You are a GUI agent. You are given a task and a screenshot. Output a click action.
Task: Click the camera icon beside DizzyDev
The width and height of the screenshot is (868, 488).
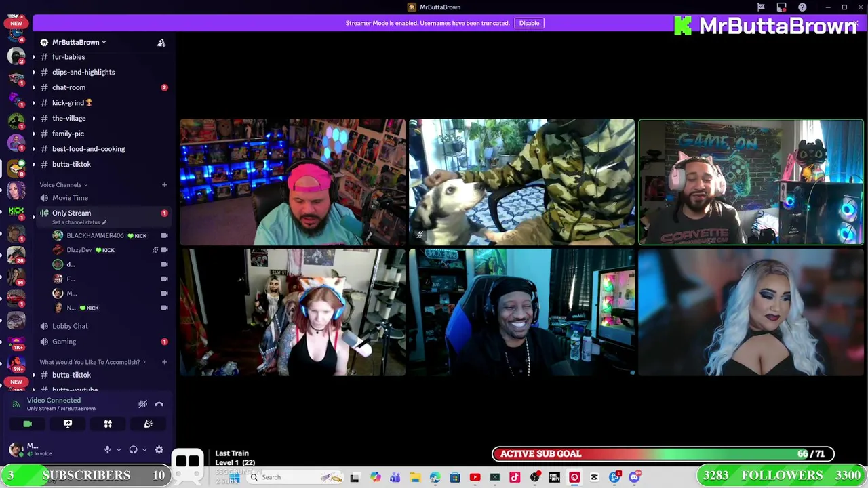pos(164,250)
